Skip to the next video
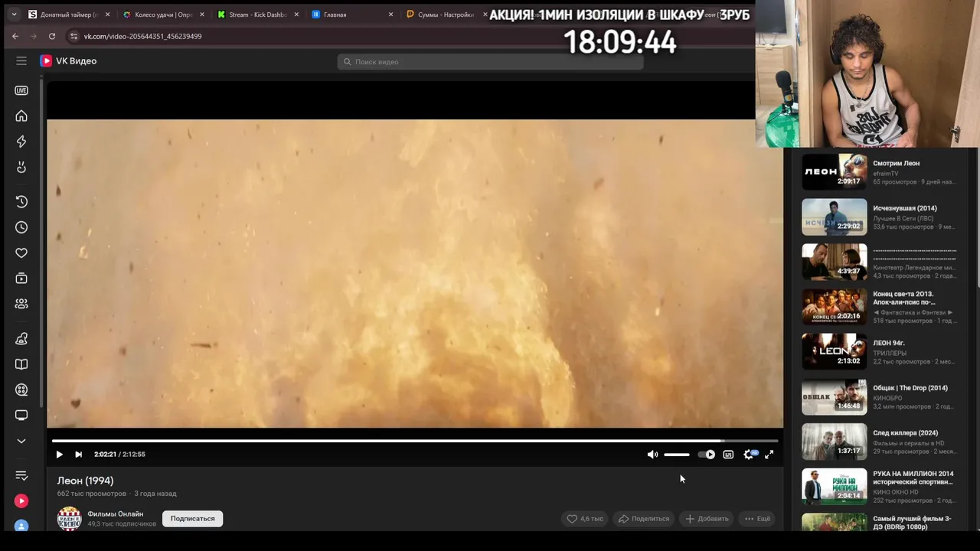This screenshot has height=551, width=980. [x=78, y=455]
